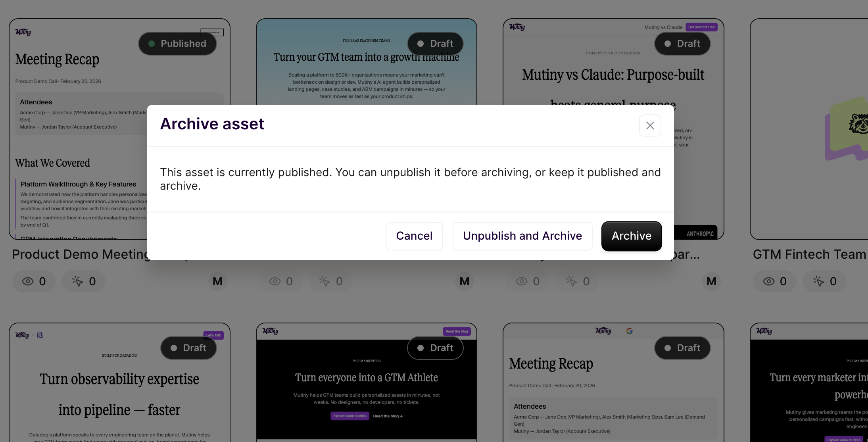Click clicks cursor icon under Product Demo Meeting
The height and width of the screenshot is (442, 868).
tap(77, 281)
